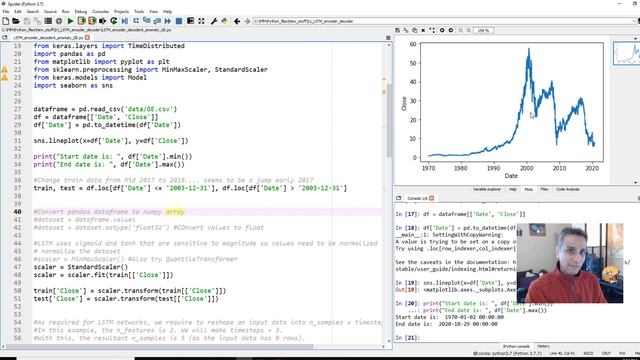
Task: Re-run last script icon
Action: pyautogui.click(x=114, y=21)
